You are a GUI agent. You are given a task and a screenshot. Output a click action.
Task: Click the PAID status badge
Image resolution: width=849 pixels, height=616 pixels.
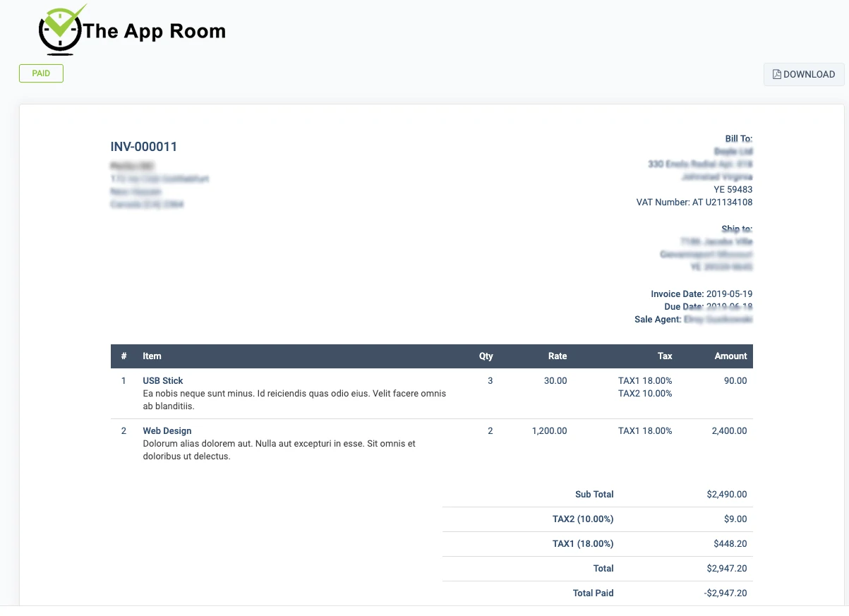tap(41, 73)
